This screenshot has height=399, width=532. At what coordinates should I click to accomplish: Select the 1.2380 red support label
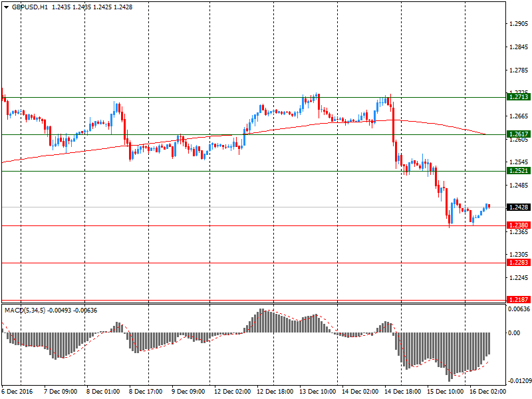click(x=519, y=225)
